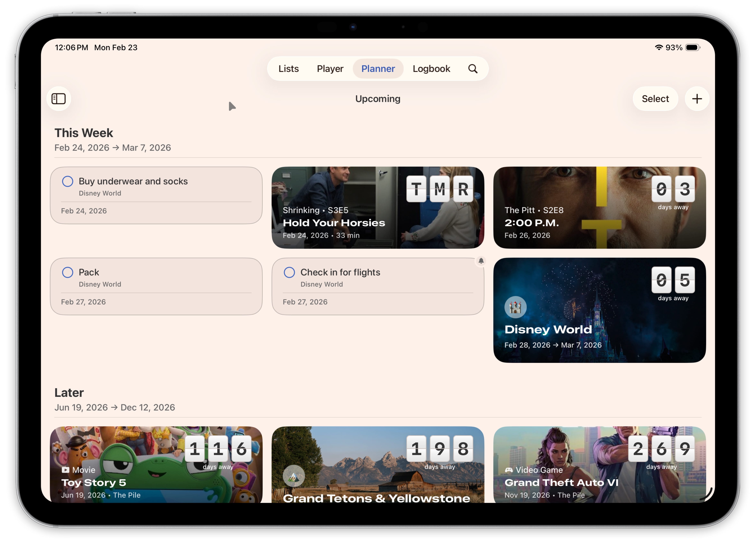Switch to the Lists tab
This screenshot has height=544, width=756.
coord(288,69)
